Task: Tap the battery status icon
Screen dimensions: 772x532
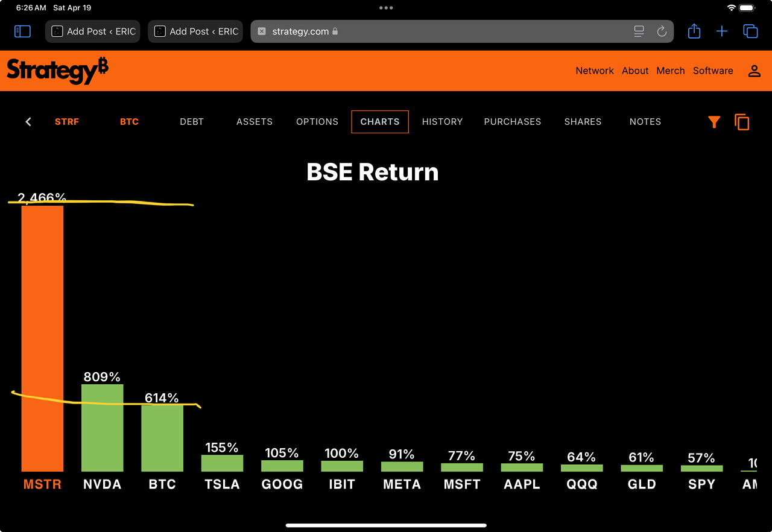Action: coord(747,8)
